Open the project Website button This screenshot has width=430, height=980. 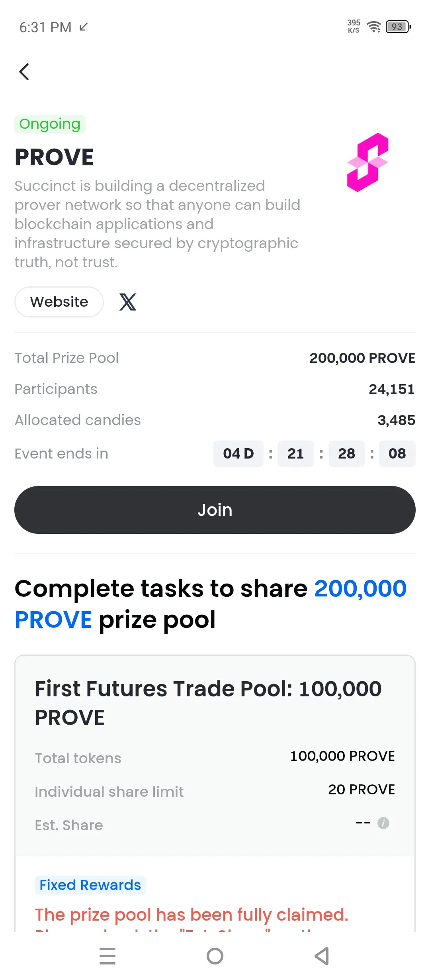click(x=59, y=302)
